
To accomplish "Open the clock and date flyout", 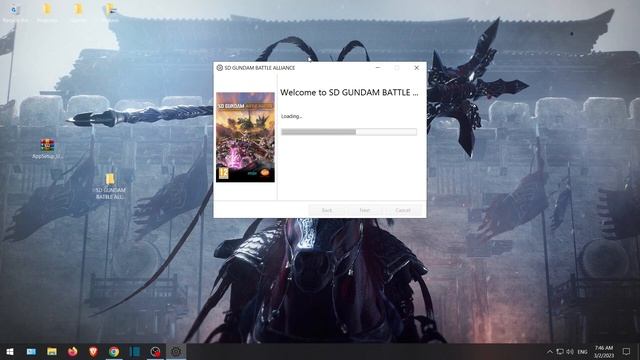I will [x=604, y=351].
